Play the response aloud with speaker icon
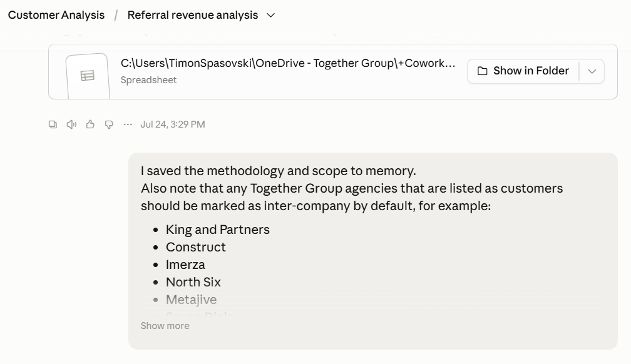631x364 pixels. (71, 124)
